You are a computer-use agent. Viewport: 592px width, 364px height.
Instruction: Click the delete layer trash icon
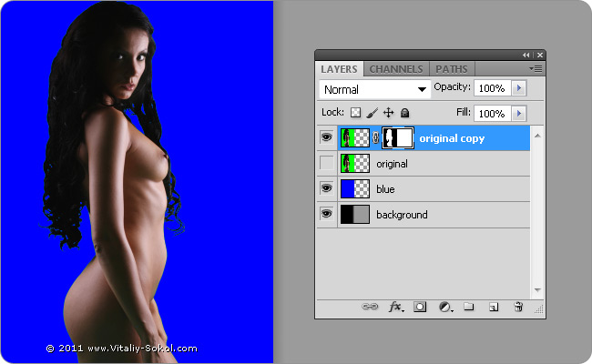pyautogui.click(x=519, y=307)
